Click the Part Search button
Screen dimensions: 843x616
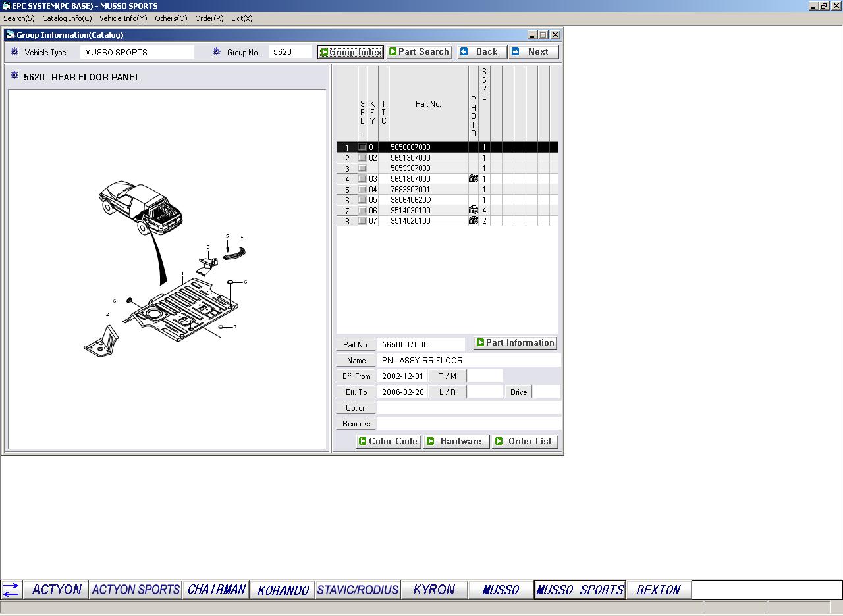419,52
